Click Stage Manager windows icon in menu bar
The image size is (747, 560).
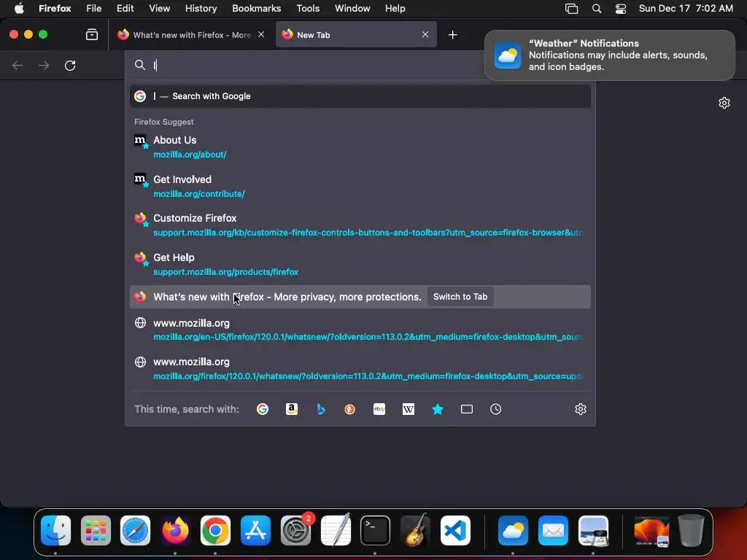pos(571,9)
